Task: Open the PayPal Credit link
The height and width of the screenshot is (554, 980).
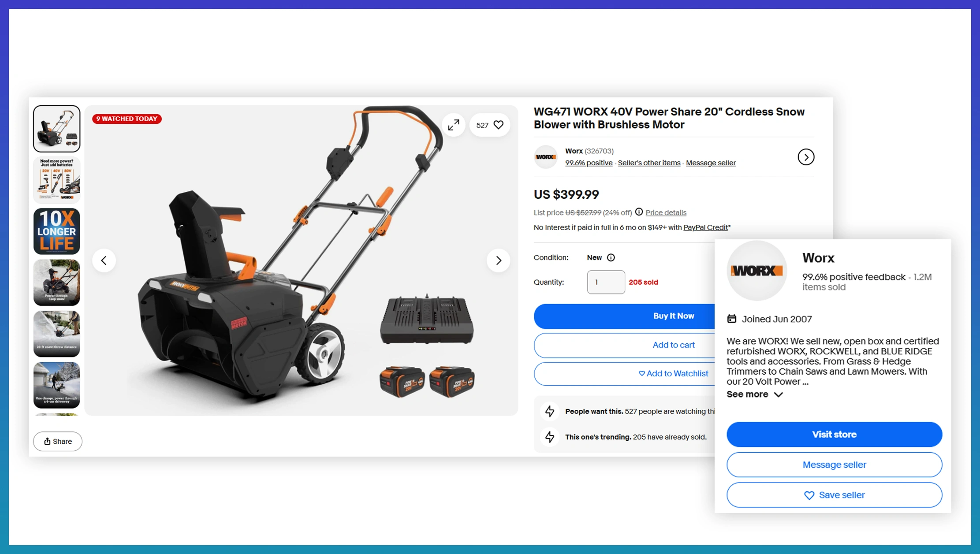Action: (x=705, y=227)
